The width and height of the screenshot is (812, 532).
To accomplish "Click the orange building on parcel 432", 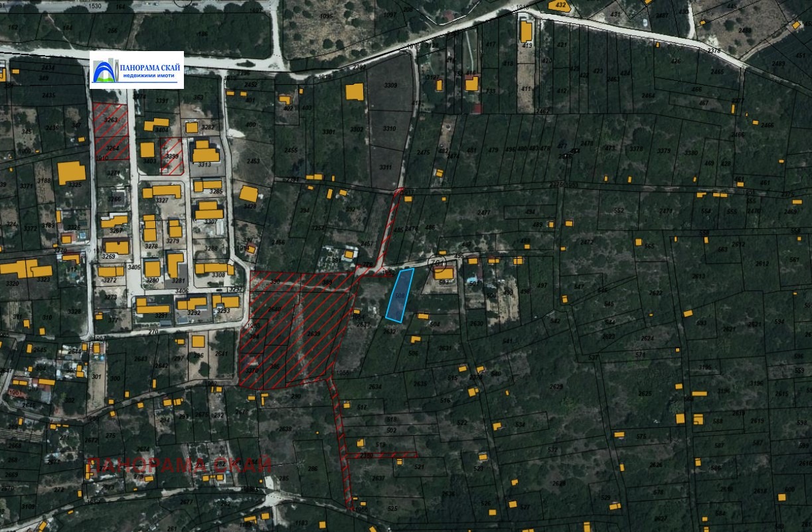I will coord(561,5).
